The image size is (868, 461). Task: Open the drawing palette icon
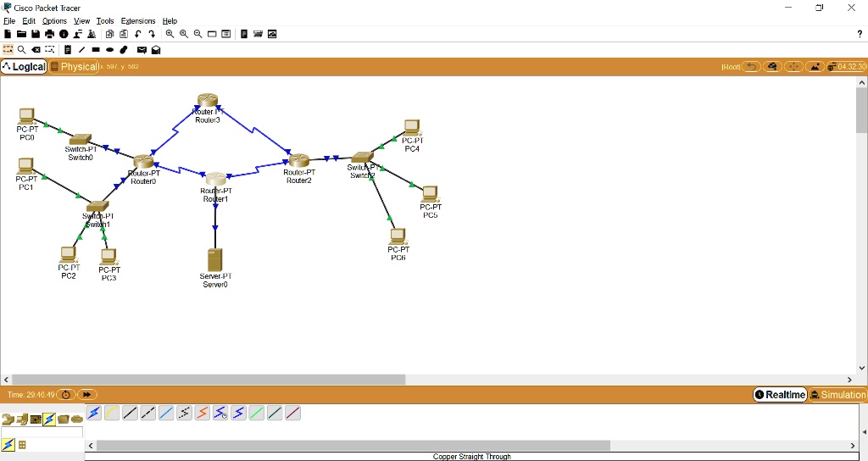coord(212,34)
